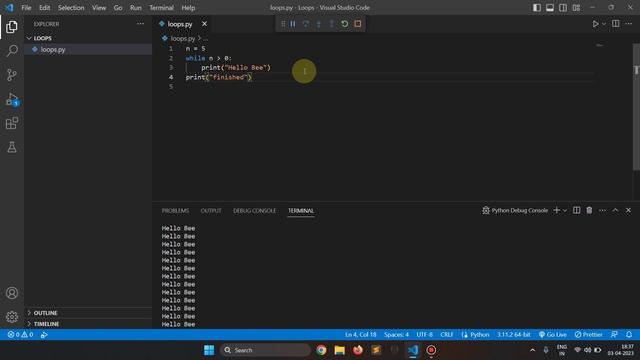This screenshot has width=640, height=360.
Task: Open Source Control view
Action: coord(12,75)
